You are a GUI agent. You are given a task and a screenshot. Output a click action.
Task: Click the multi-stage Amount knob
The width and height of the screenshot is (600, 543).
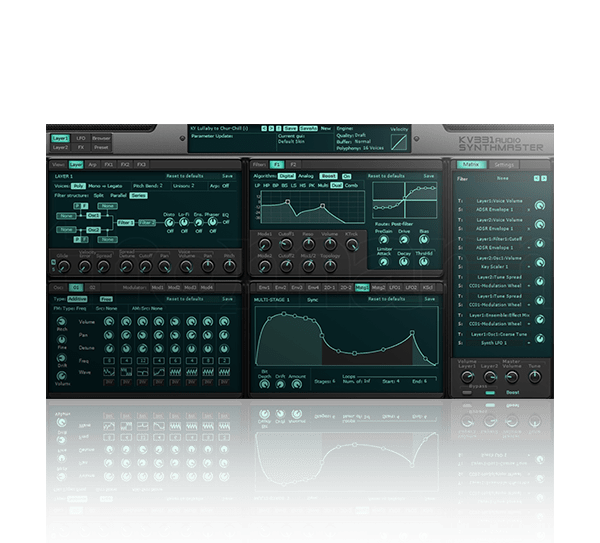pyautogui.click(x=297, y=385)
